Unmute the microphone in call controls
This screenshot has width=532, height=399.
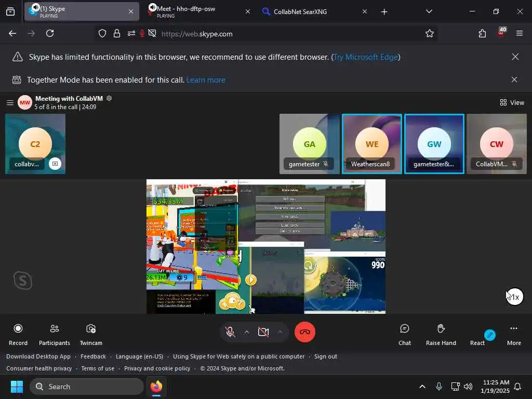tap(230, 332)
